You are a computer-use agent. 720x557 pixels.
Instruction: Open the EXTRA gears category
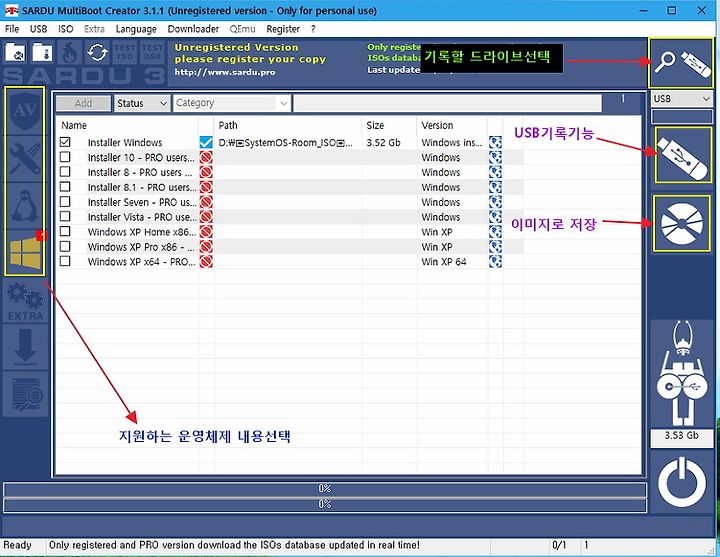[x=25, y=301]
